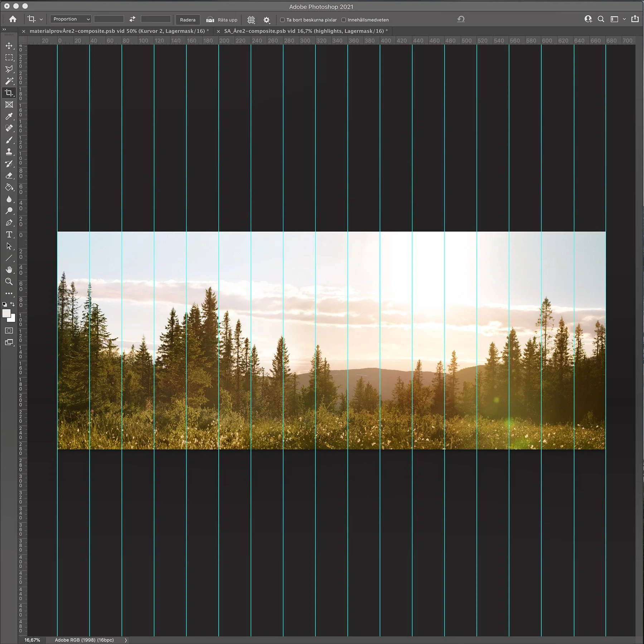The image size is (644, 644).
Task: Select the Move tool
Action: [x=9, y=46]
